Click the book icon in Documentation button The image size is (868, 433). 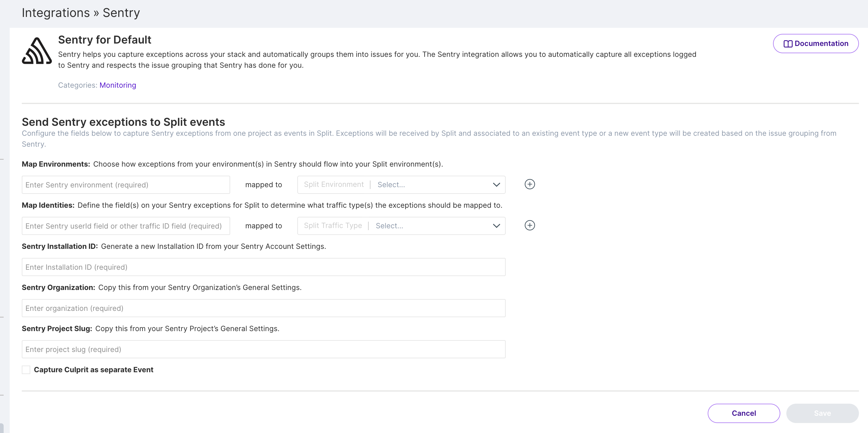(x=788, y=44)
